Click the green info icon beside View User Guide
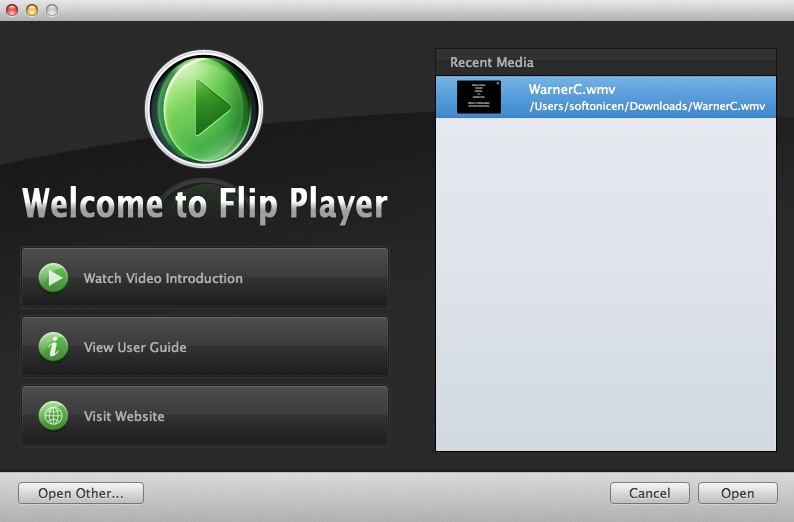This screenshot has height=522, width=794. click(53, 347)
